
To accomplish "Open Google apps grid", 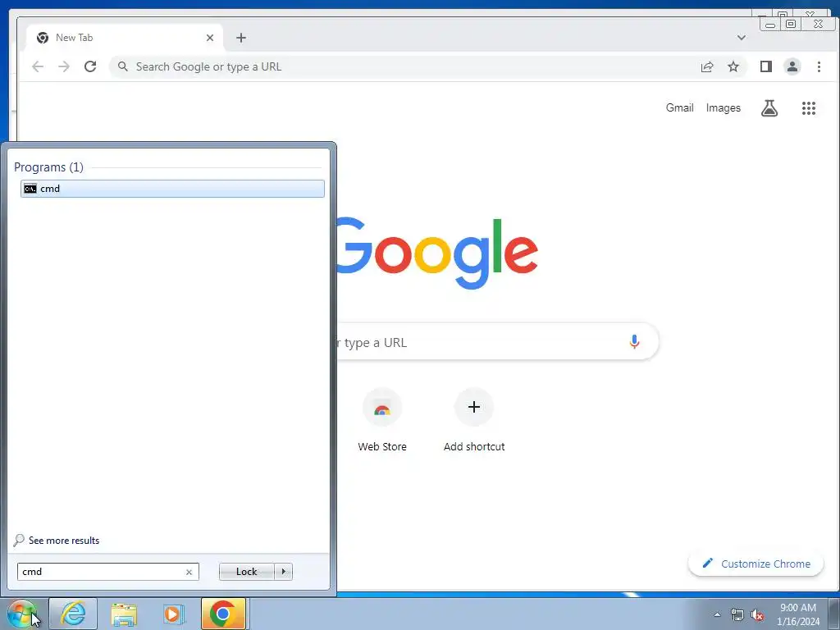I will click(x=808, y=108).
